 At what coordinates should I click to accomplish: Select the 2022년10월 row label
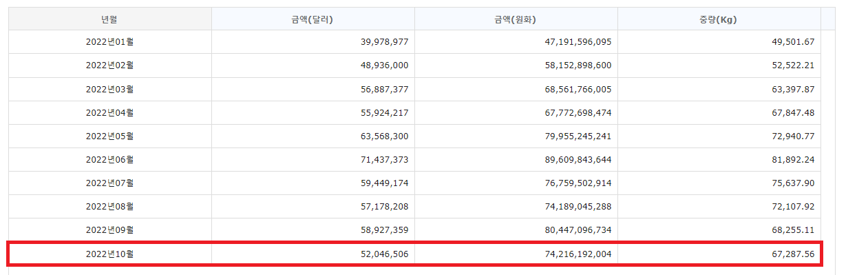[109, 254]
